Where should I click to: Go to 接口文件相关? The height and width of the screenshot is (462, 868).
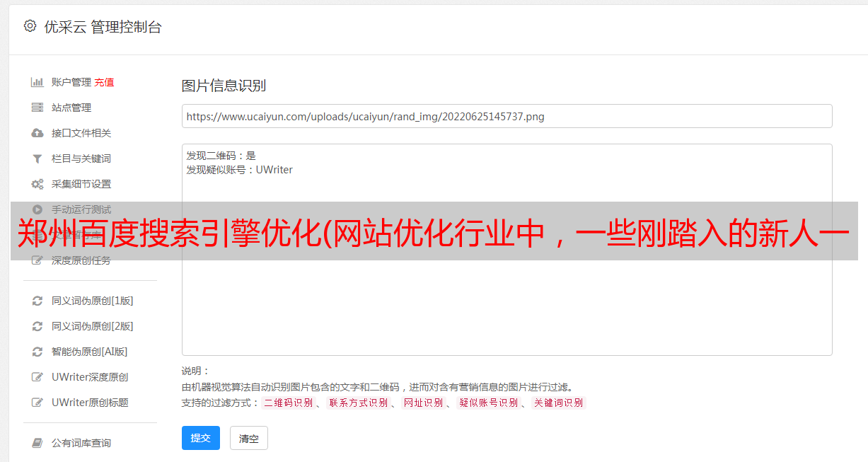point(81,133)
